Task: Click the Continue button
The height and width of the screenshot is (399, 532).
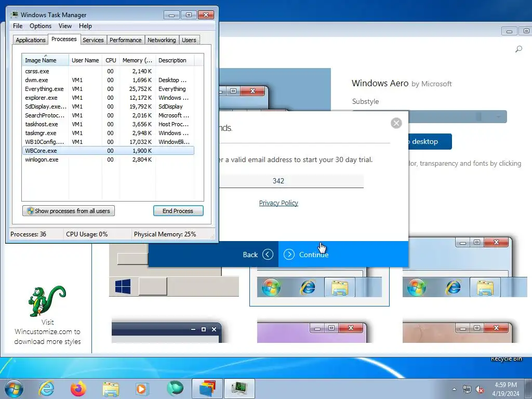Action: tap(343, 254)
